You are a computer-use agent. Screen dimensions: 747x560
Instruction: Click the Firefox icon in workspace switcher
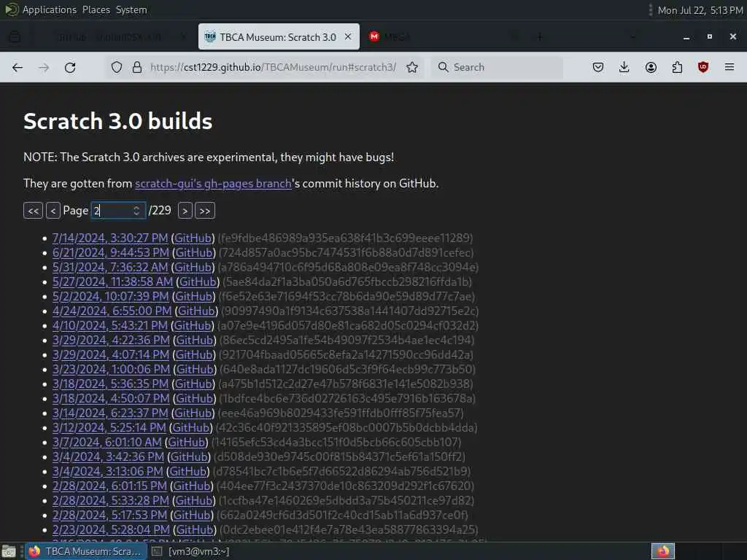pyautogui.click(x=663, y=551)
